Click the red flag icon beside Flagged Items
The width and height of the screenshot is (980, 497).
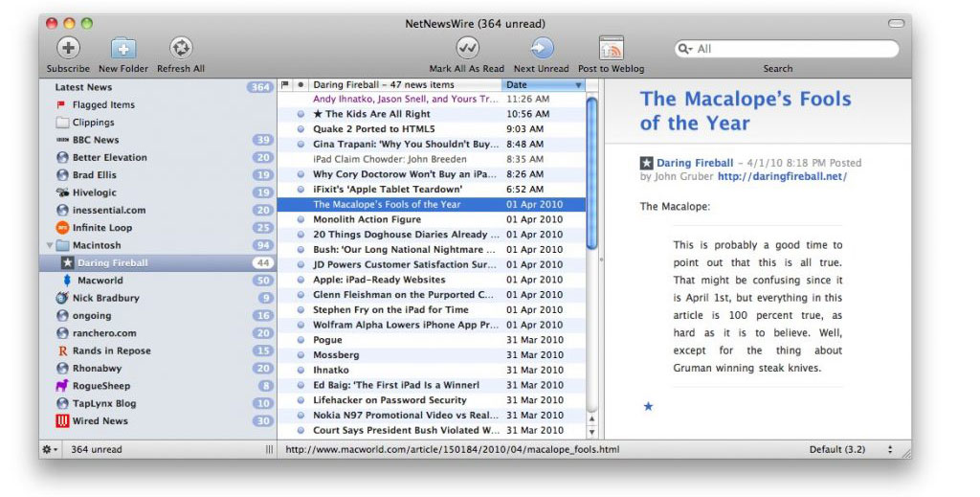pos(61,105)
